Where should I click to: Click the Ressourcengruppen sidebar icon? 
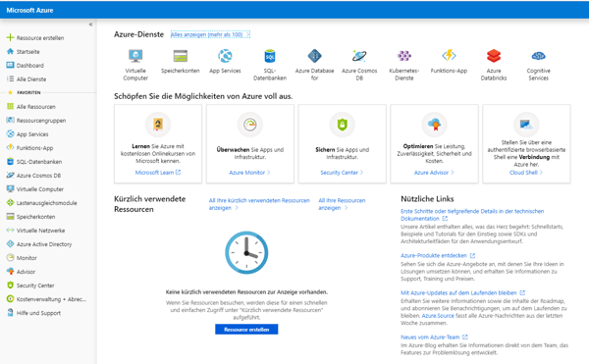(x=10, y=120)
